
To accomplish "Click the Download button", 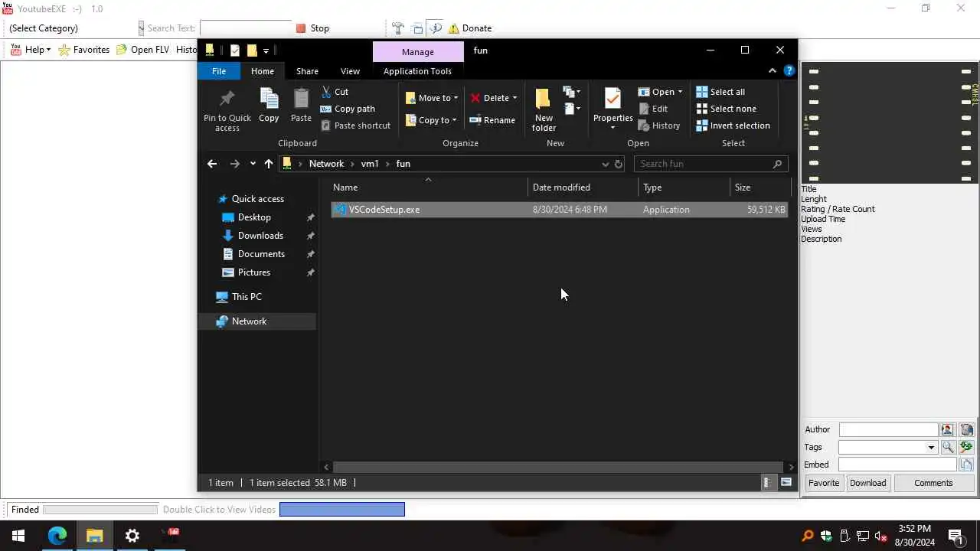I will pyautogui.click(x=867, y=483).
